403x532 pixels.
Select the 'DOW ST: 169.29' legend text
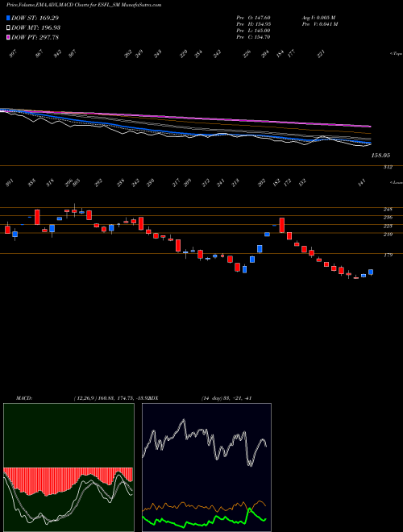[35, 18]
